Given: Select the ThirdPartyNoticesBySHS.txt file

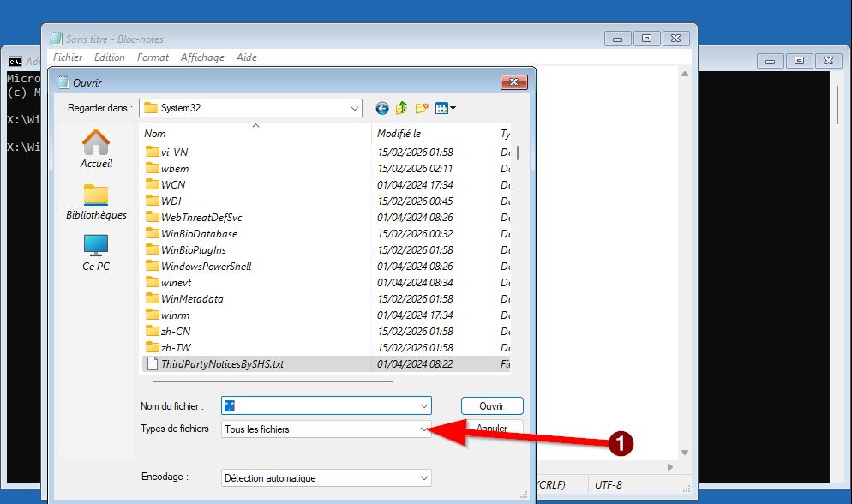Looking at the screenshot, I should 222,364.
